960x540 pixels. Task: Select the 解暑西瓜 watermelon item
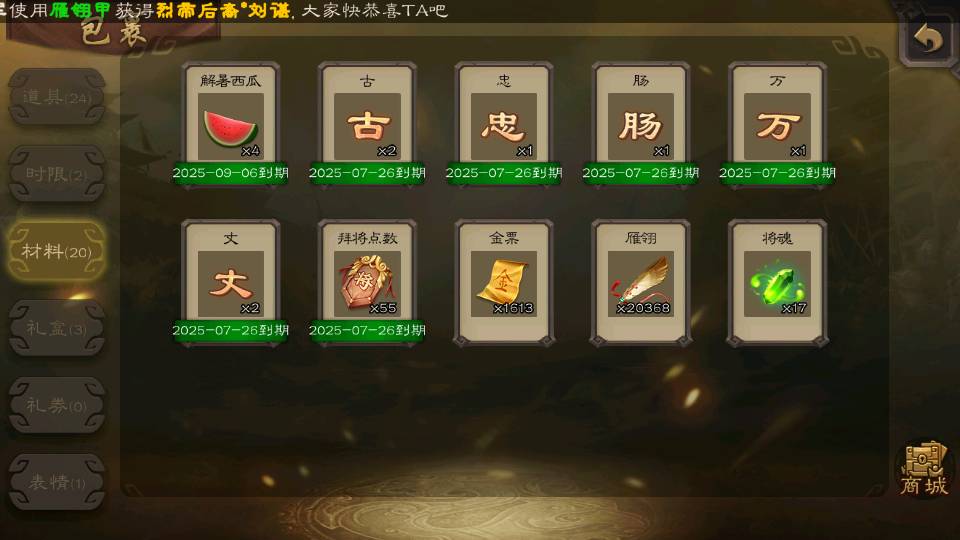231,126
